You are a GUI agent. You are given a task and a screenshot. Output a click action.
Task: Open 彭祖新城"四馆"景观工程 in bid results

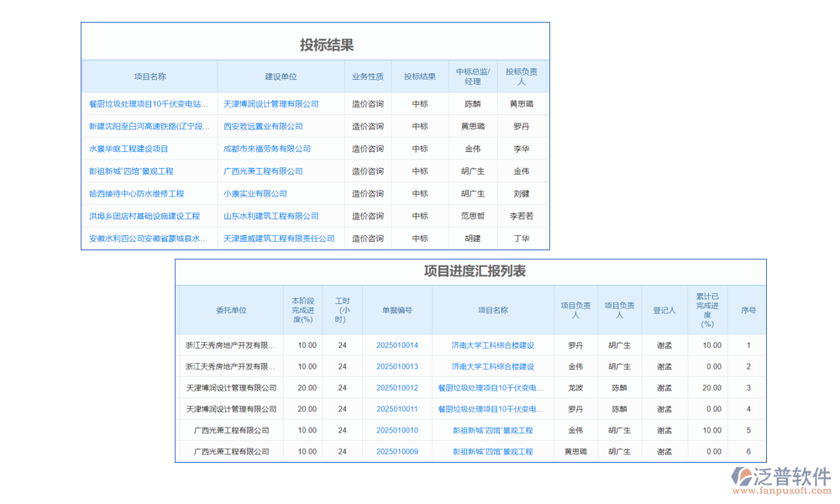coord(131,171)
